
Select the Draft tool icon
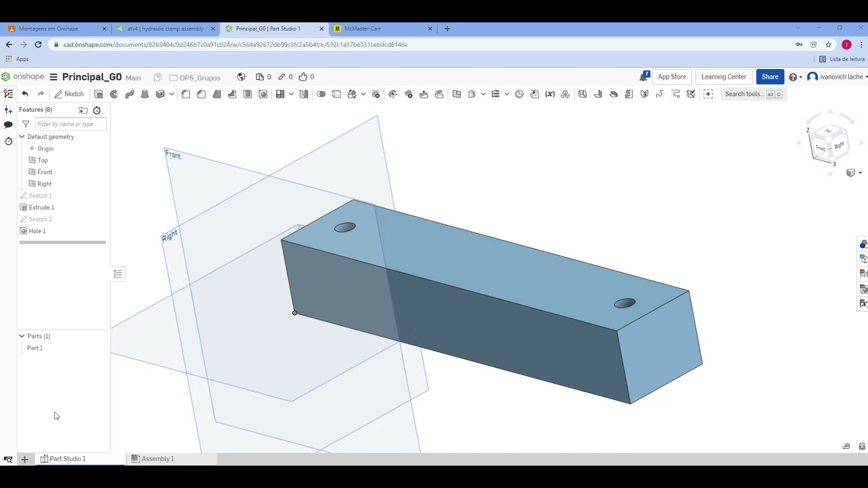click(217, 94)
